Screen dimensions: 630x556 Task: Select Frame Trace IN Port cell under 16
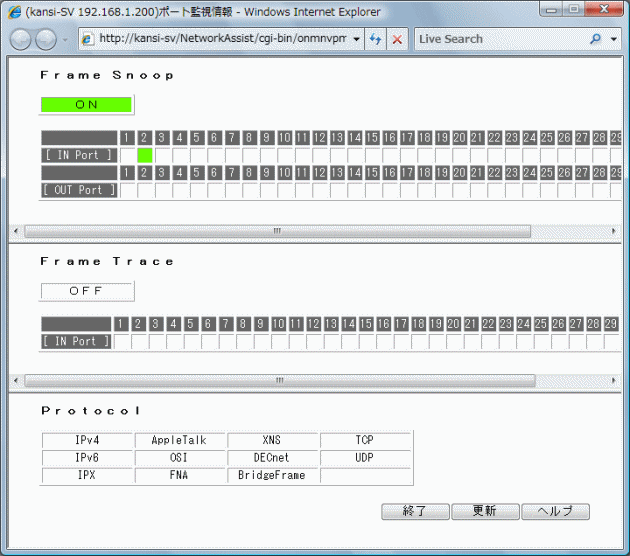pos(383,341)
